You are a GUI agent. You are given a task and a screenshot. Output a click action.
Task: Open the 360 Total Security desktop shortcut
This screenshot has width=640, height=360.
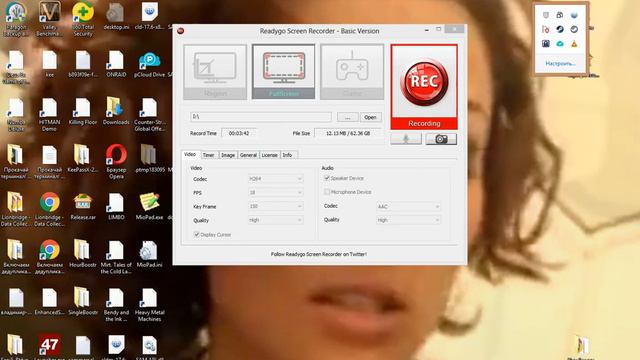83,18
